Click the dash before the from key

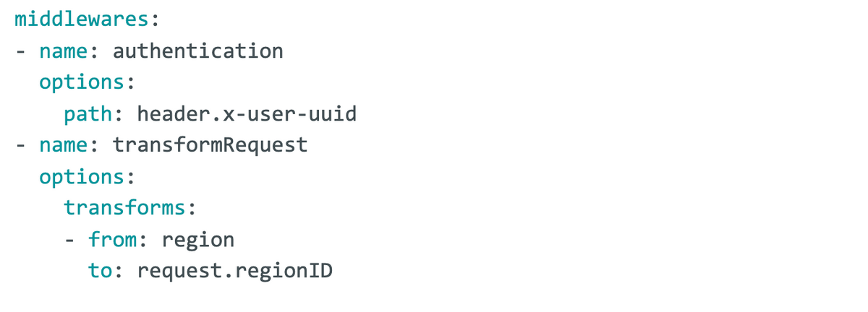click(69, 240)
